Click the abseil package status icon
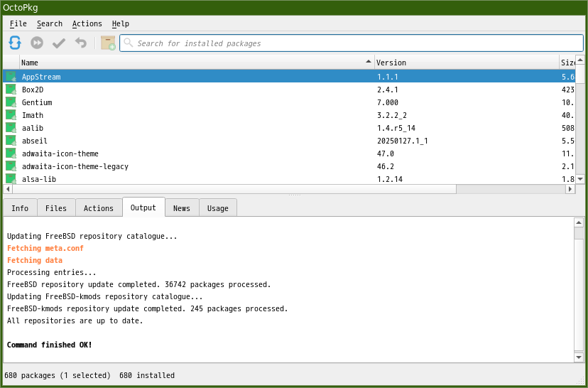Image resolution: width=588 pixels, height=388 pixels. click(11, 140)
